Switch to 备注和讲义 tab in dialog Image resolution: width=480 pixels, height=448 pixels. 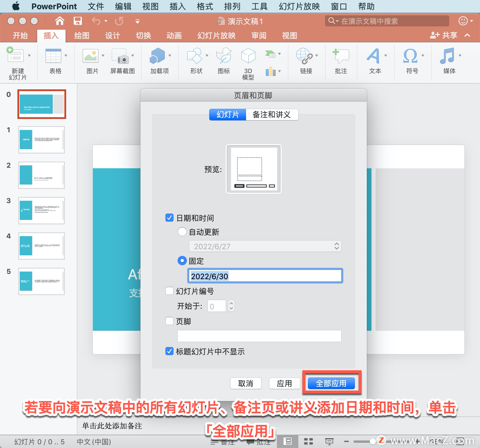pos(272,115)
